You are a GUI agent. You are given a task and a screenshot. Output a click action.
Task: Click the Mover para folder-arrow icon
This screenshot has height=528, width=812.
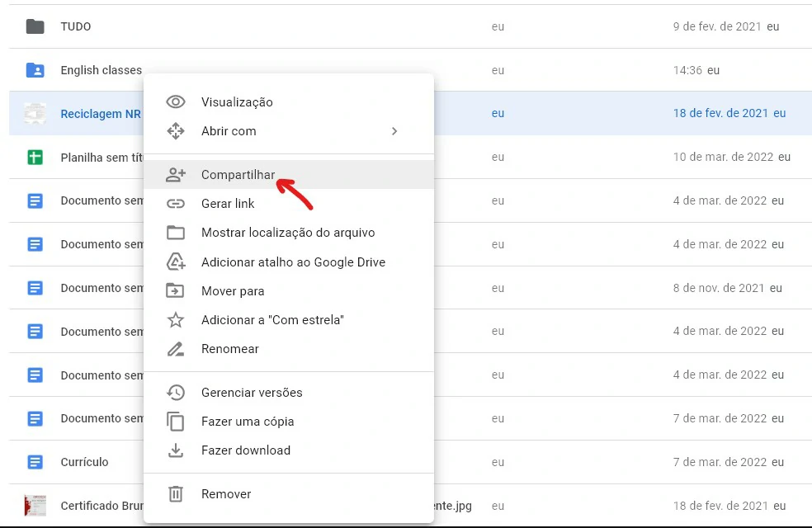pyautogui.click(x=176, y=290)
